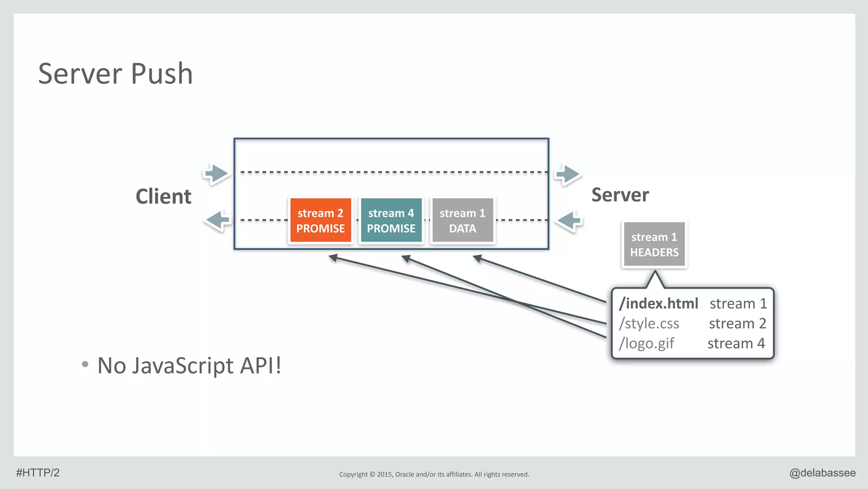
Task: Click the top-right arrow pointing toward Server
Action: [569, 174]
